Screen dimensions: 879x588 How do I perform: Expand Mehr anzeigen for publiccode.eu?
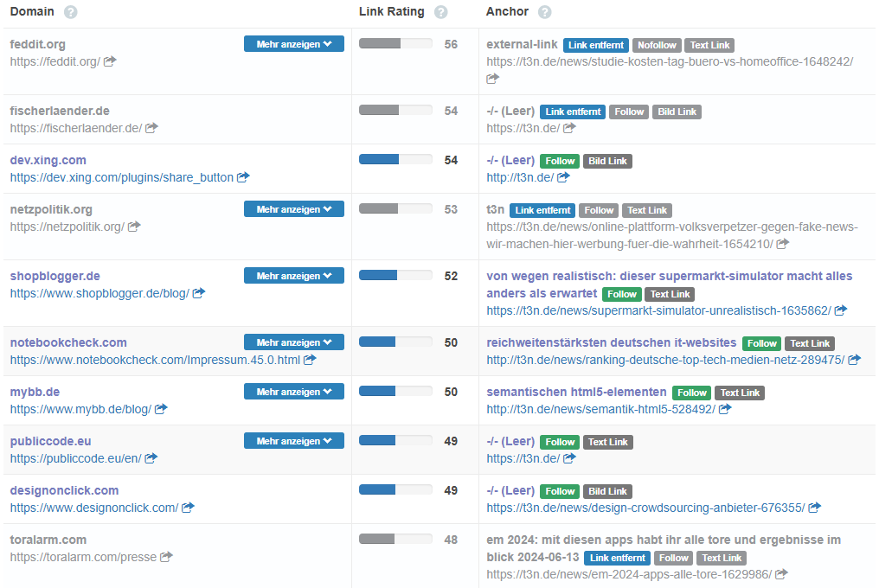click(294, 441)
